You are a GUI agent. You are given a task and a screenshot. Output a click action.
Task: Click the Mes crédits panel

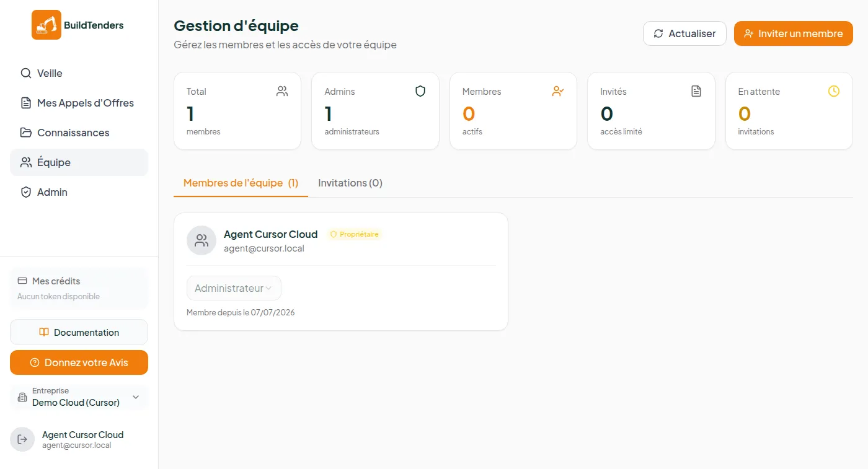(x=79, y=288)
